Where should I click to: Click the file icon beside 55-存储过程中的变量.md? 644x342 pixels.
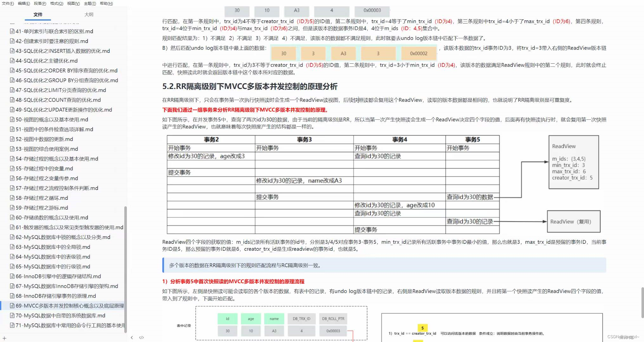tap(12, 169)
